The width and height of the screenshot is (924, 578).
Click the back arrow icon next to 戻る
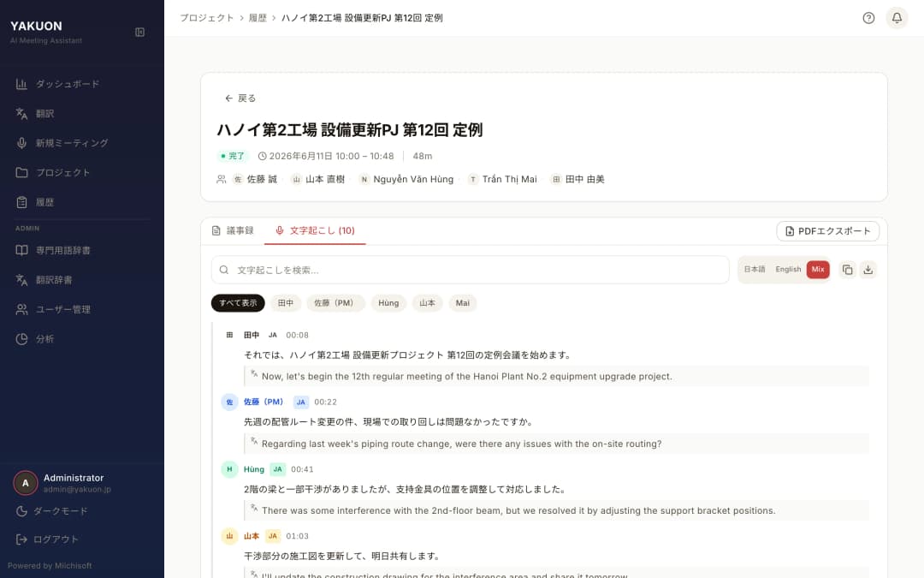pos(228,98)
